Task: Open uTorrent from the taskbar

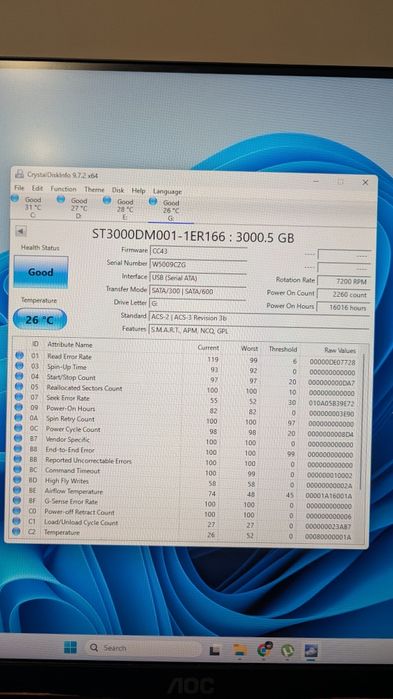Action: 287,650
